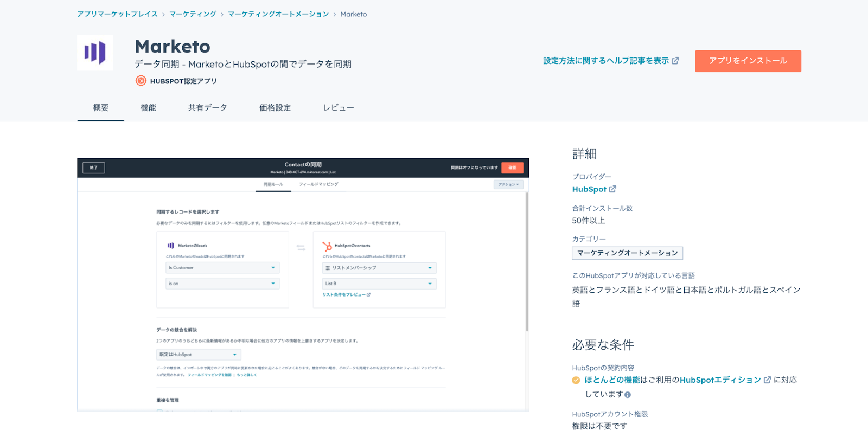Click the マーケティングオートメーション category tag
This screenshot has width=868, height=437.
coord(628,253)
